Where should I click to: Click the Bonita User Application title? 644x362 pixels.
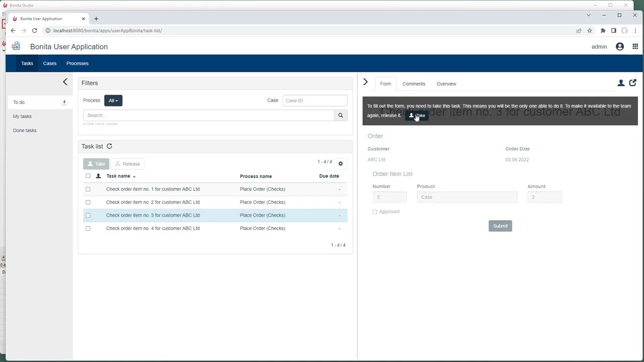[69, 47]
